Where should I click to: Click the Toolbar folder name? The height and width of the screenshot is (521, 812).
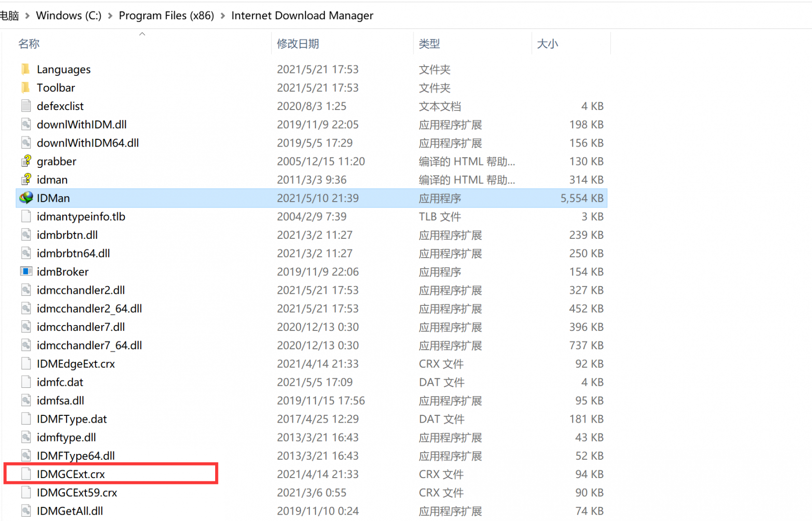(56, 88)
